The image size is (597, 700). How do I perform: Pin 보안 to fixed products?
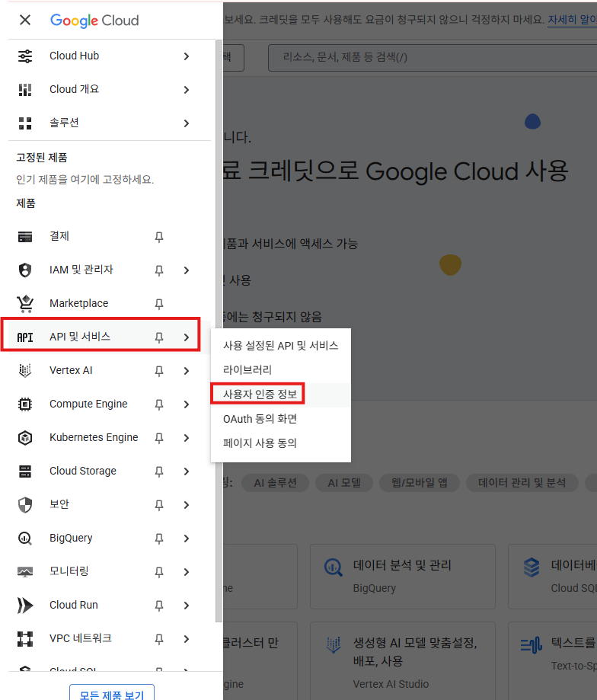(x=159, y=505)
